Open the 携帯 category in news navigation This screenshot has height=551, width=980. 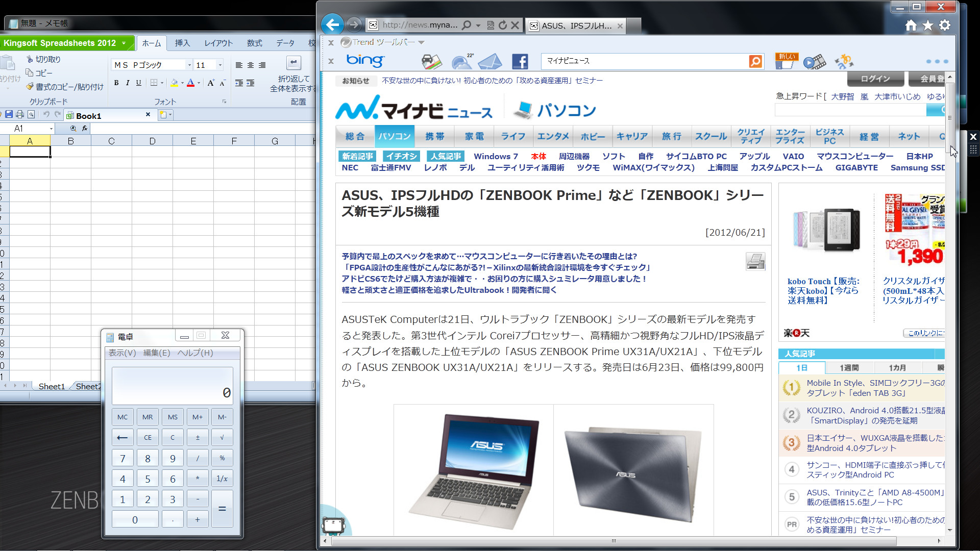(x=435, y=136)
